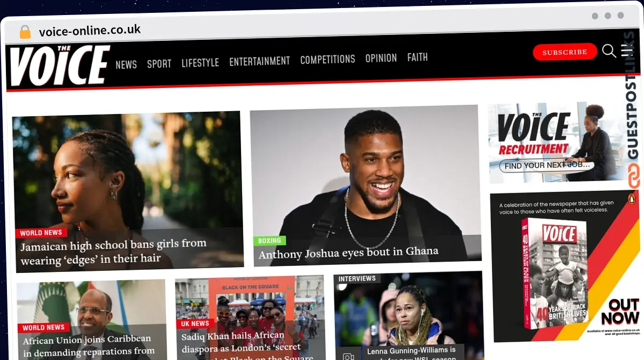
Task: Click the green Boxing category tag
Action: tap(269, 241)
